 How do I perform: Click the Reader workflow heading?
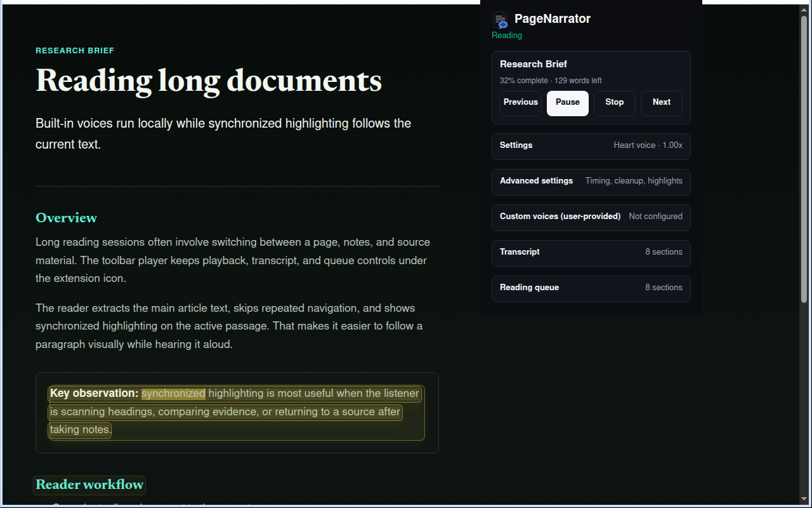[x=89, y=485]
